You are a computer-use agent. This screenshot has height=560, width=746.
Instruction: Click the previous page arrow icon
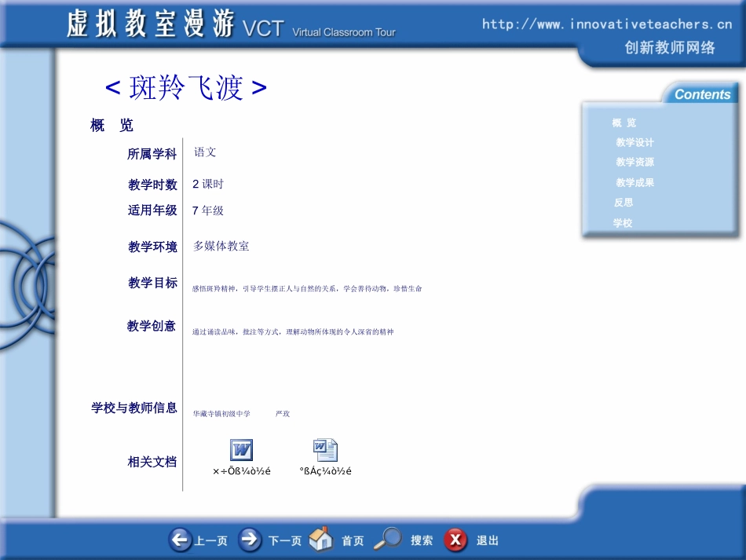tap(180, 540)
